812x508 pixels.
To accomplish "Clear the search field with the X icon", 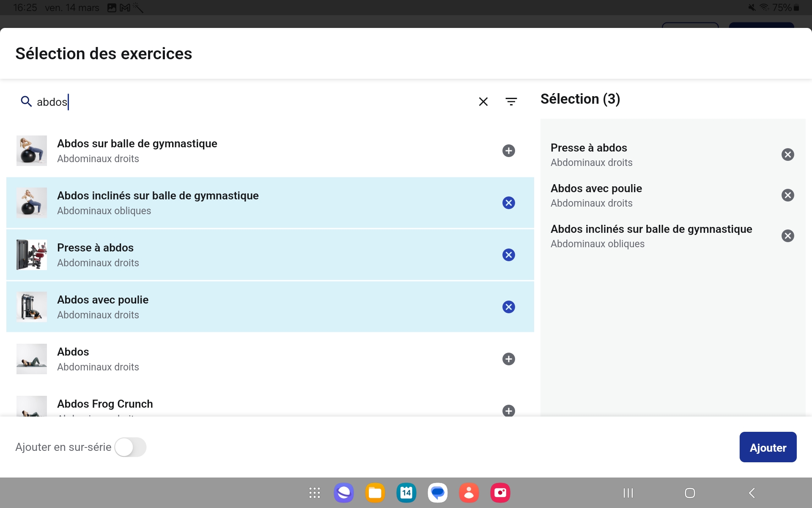I will tap(483, 102).
